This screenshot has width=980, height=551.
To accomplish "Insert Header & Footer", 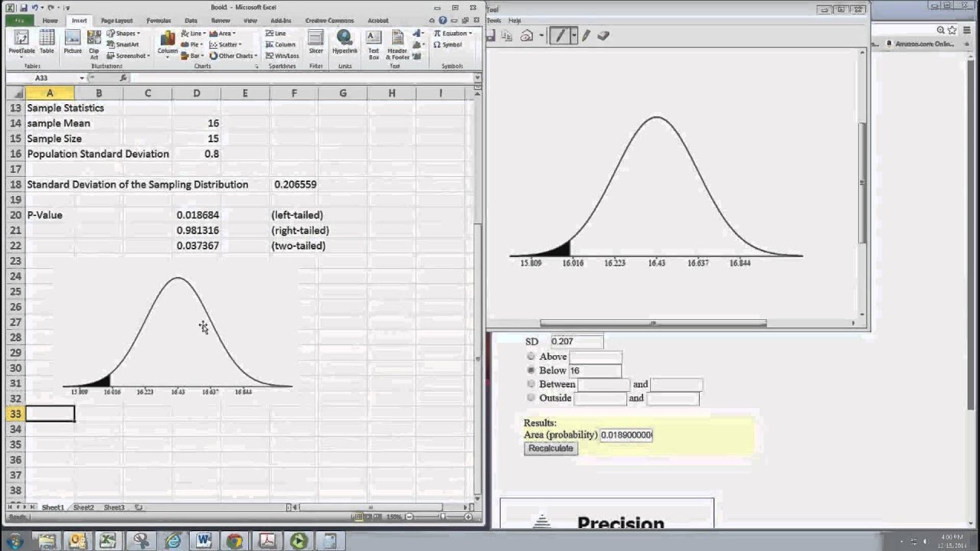I will 397,44.
